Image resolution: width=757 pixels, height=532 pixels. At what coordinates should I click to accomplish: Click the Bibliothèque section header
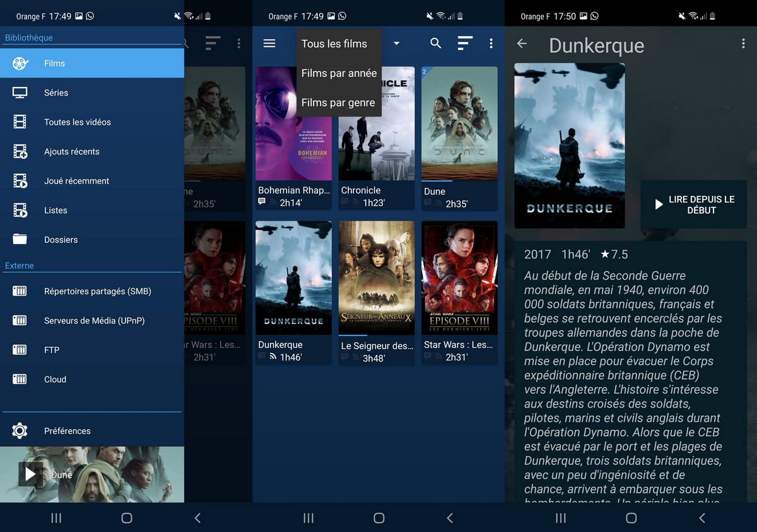click(x=29, y=37)
